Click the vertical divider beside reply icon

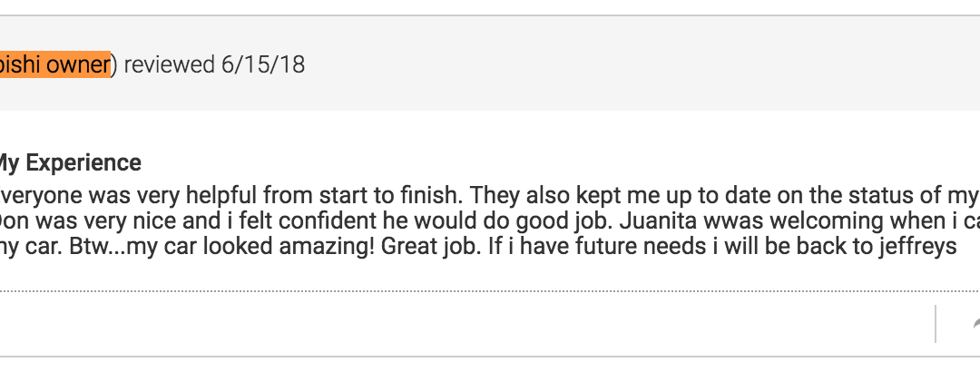coord(936,324)
